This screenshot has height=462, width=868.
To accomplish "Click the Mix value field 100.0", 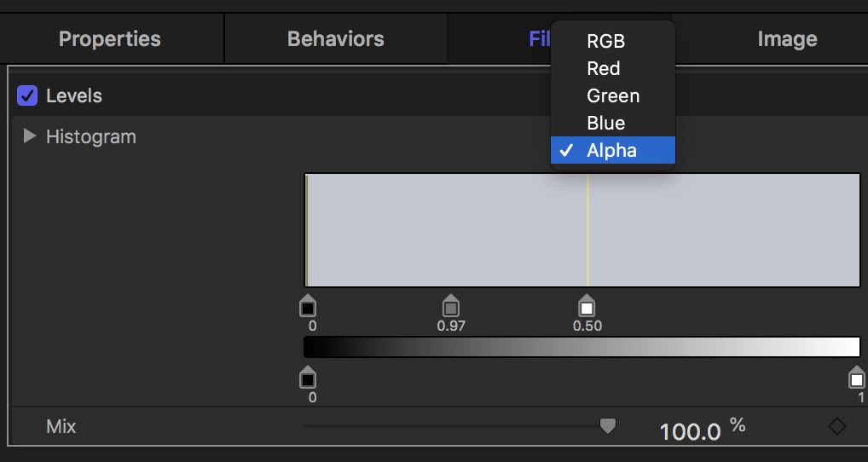I will pos(691,431).
